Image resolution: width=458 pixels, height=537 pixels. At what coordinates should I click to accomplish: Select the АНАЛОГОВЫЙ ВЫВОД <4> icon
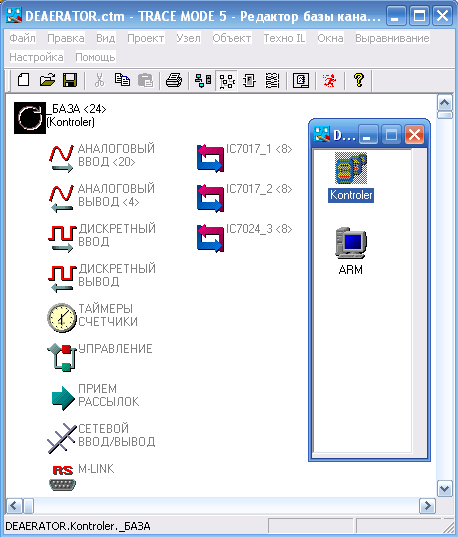(x=61, y=198)
